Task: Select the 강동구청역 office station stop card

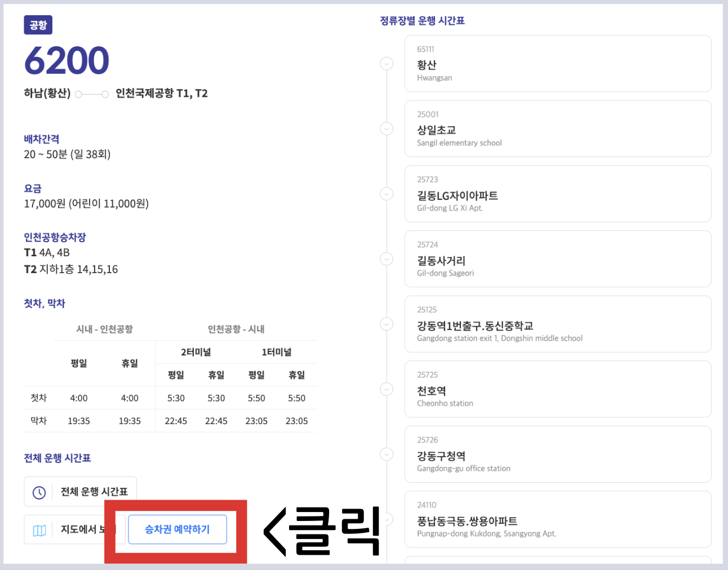Action: coord(558,454)
